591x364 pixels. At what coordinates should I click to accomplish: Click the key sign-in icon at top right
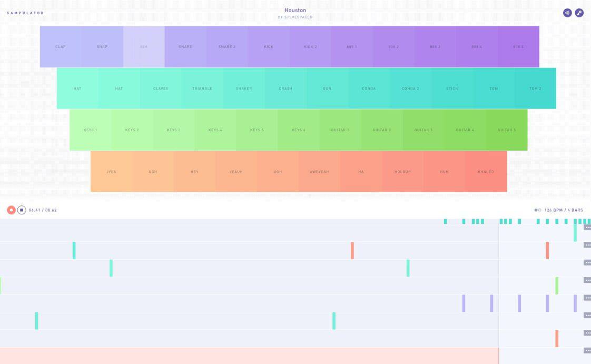(x=579, y=13)
